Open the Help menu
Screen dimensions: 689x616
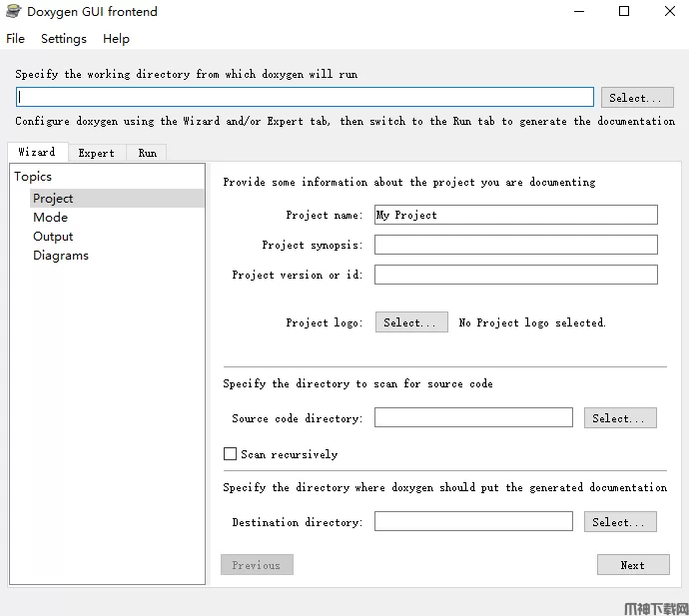(116, 39)
